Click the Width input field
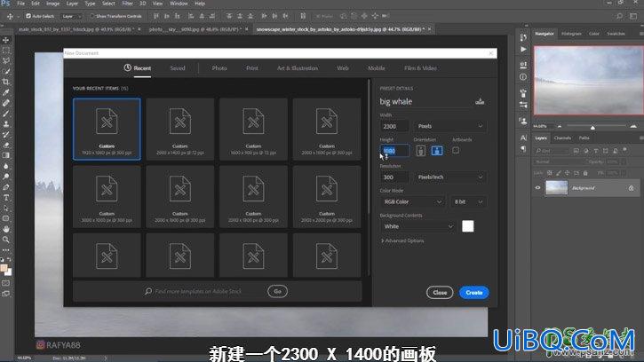The height and width of the screenshot is (362, 644). pyautogui.click(x=394, y=126)
